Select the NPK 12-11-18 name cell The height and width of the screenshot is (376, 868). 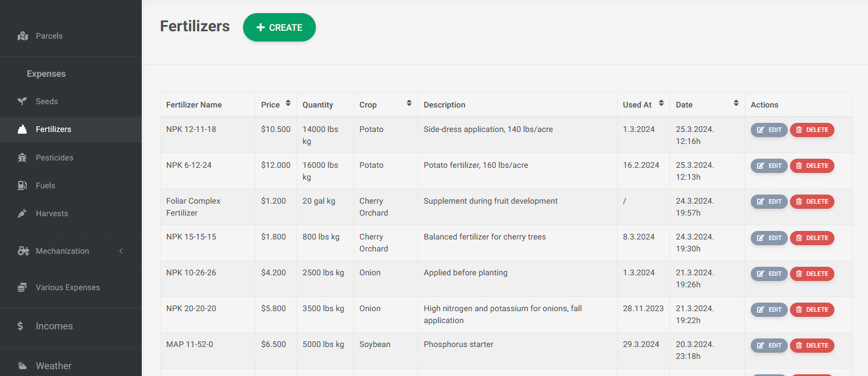click(208, 135)
